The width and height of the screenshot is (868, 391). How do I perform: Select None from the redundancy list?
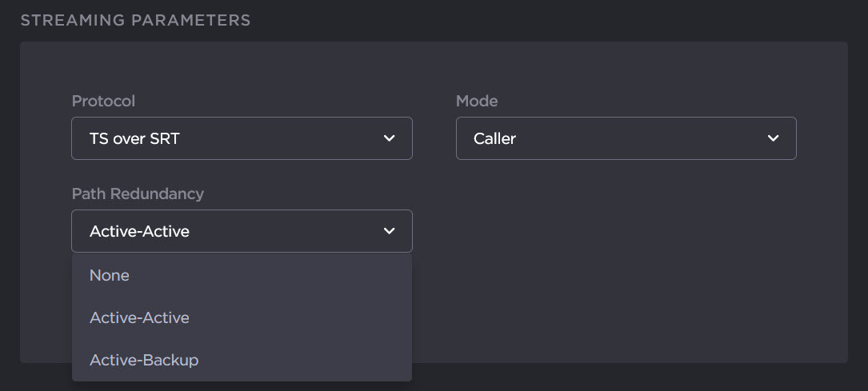110,275
